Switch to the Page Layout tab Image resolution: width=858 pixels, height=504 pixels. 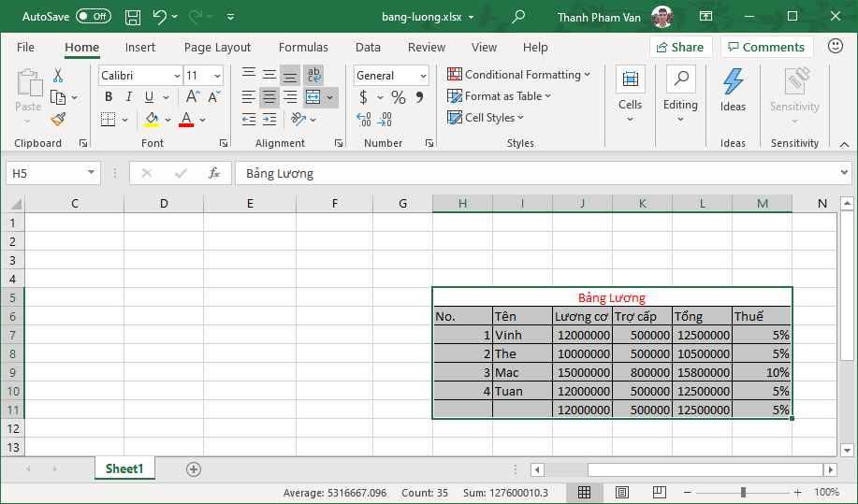tap(217, 47)
